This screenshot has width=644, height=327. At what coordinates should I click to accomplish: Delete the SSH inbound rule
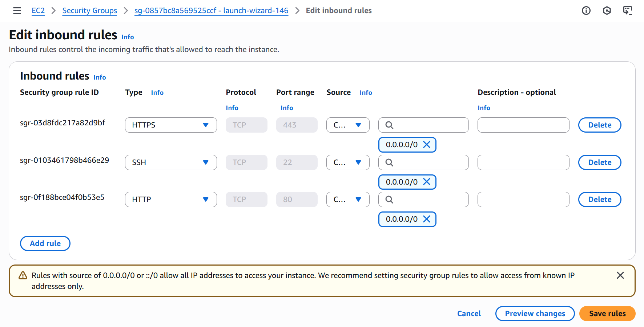pos(599,162)
